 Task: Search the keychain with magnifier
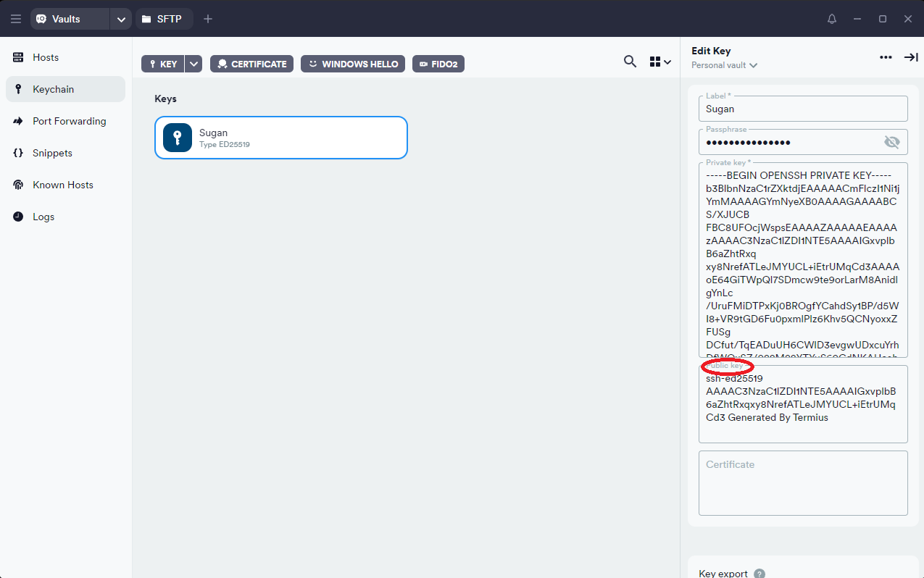coord(630,62)
